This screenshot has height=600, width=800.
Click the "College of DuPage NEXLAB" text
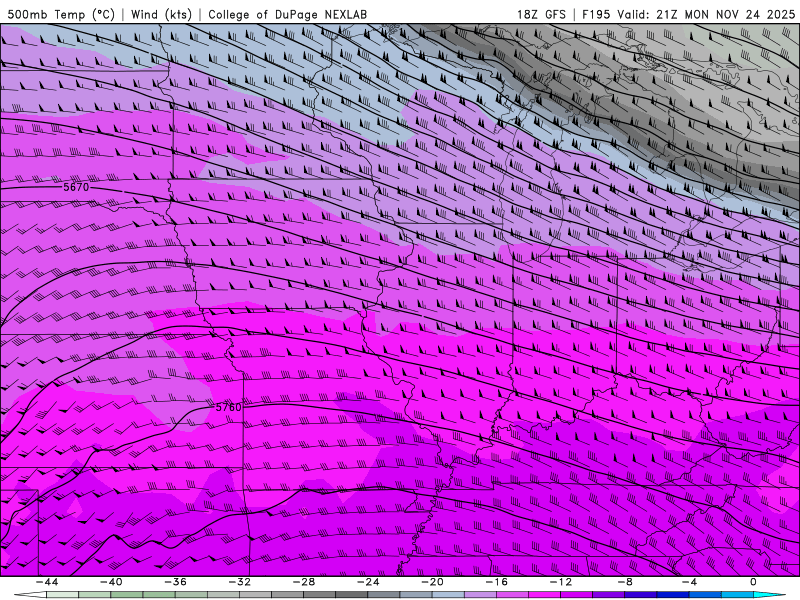(x=287, y=14)
